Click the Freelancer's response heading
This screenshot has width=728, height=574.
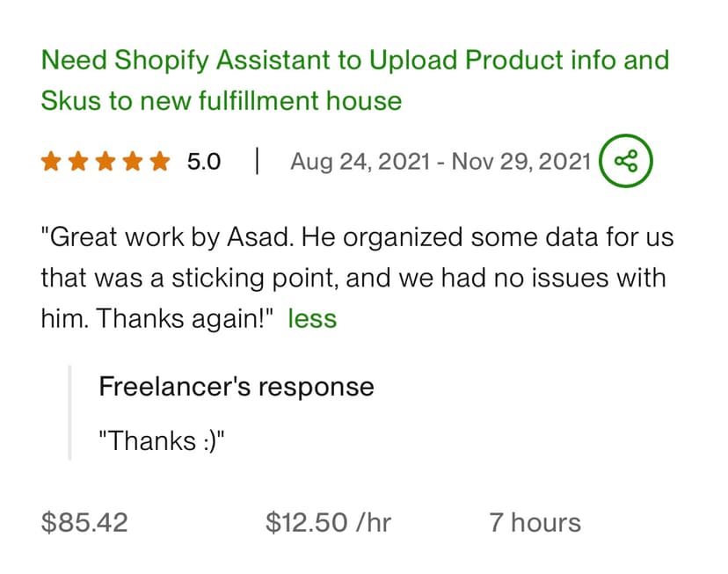pos(237,386)
